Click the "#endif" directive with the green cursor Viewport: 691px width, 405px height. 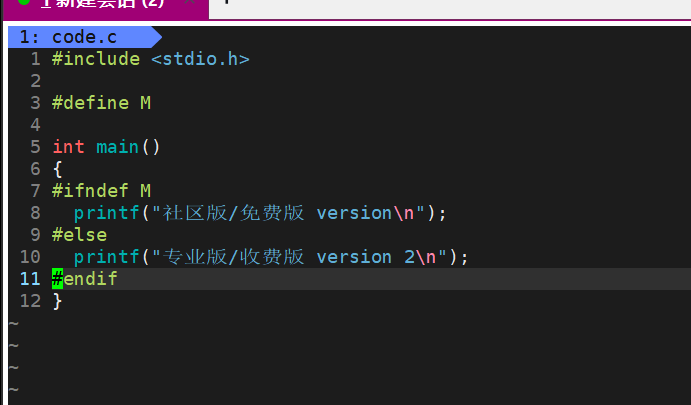point(85,279)
